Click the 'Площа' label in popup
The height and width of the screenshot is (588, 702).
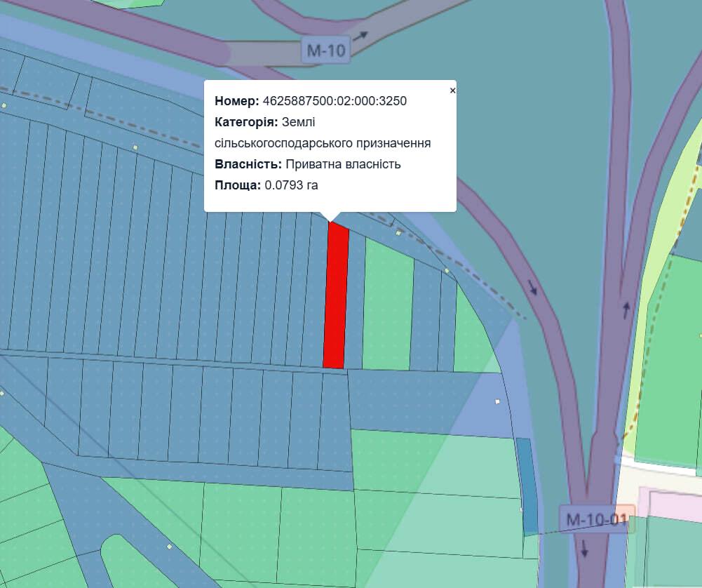(x=238, y=185)
